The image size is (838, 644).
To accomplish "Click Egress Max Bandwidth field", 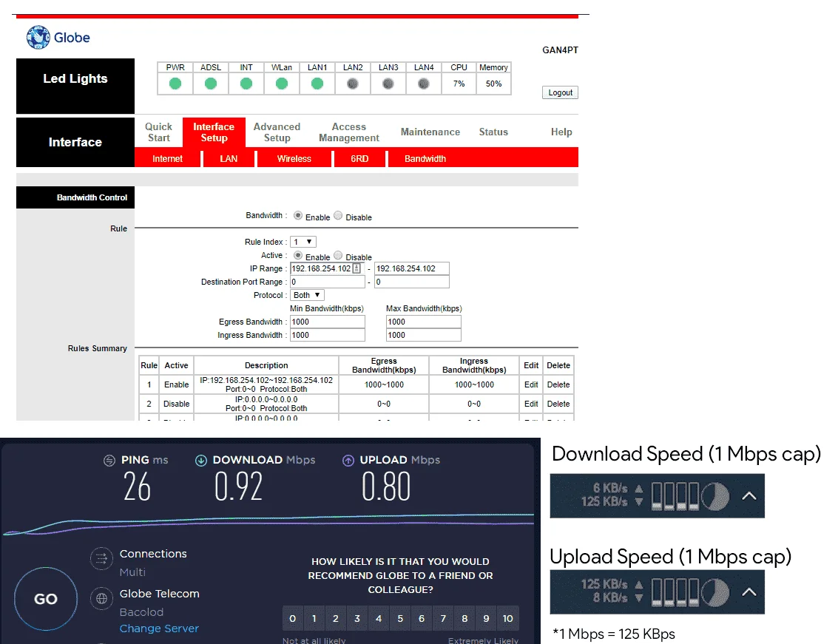I will [423, 322].
